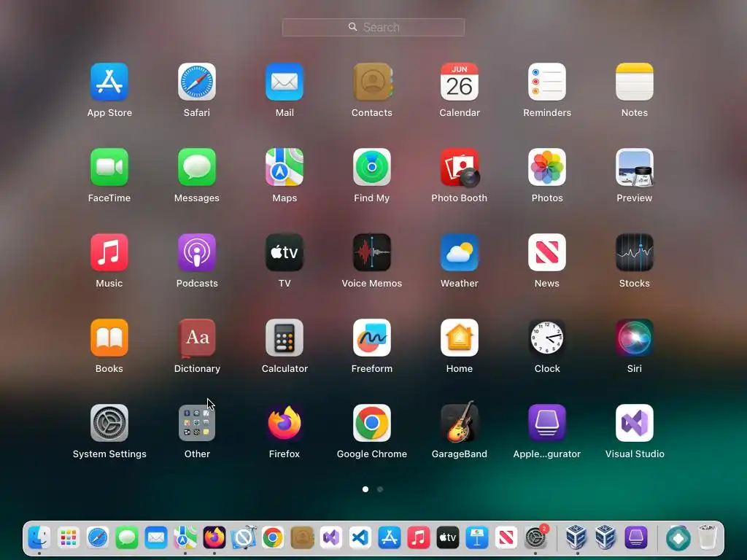Launch Safari from the Launchpad grid
This screenshot has width=747, height=560.
pyautogui.click(x=197, y=82)
